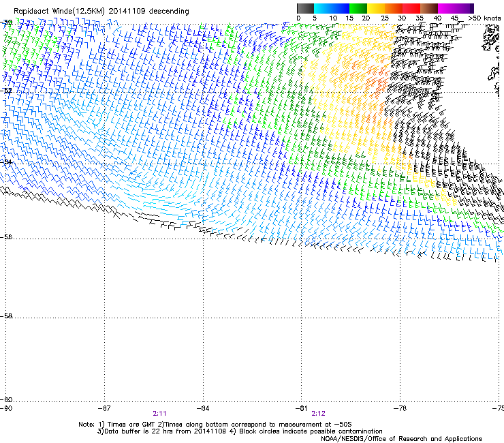The height and width of the screenshot is (443, 504).
Task: Click the '20' legend scale label
Action: 366,18
